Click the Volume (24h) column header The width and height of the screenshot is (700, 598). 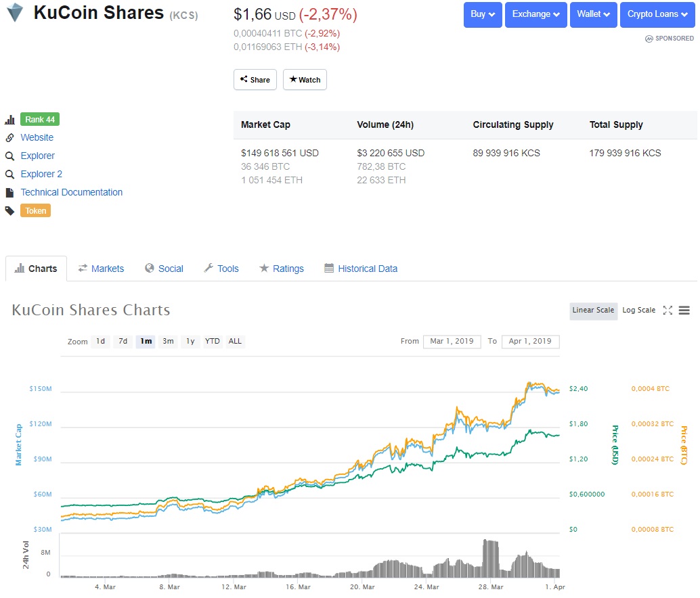[x=385, y=125]
